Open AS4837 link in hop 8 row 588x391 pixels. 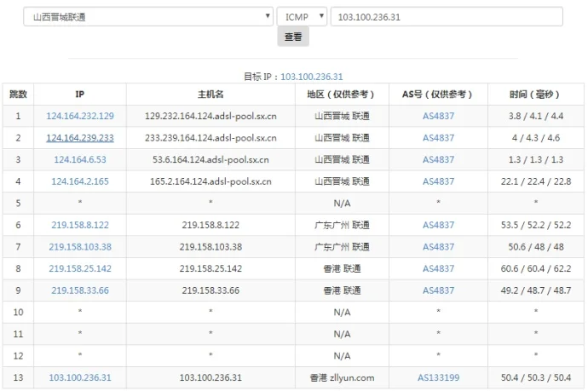pyautogui.click(x=438, y=268)
